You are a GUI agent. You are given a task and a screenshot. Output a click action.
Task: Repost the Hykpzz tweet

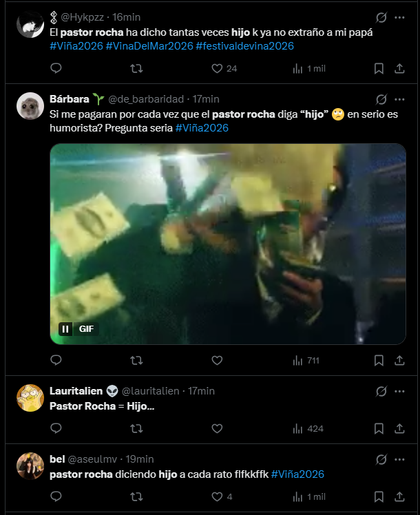136,68
